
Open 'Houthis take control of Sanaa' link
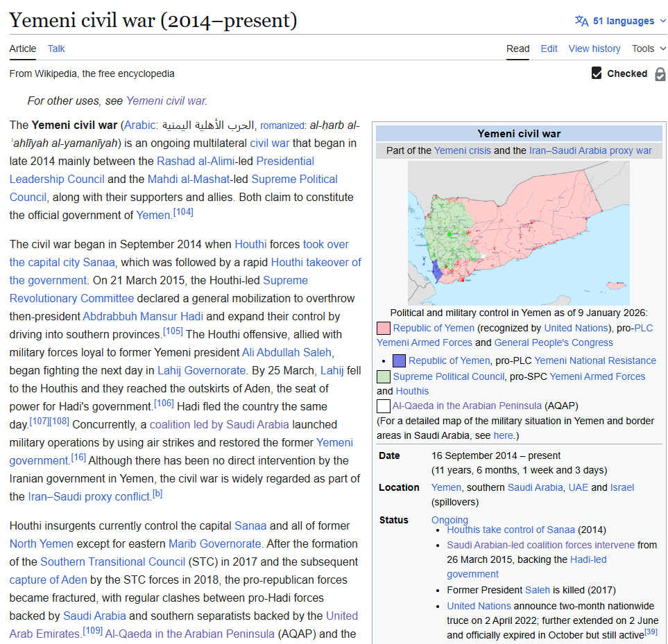tap(511, 530)
